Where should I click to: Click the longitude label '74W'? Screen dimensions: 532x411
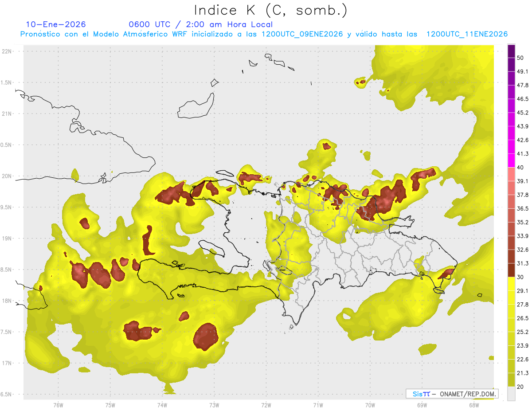tap(162, 405)
